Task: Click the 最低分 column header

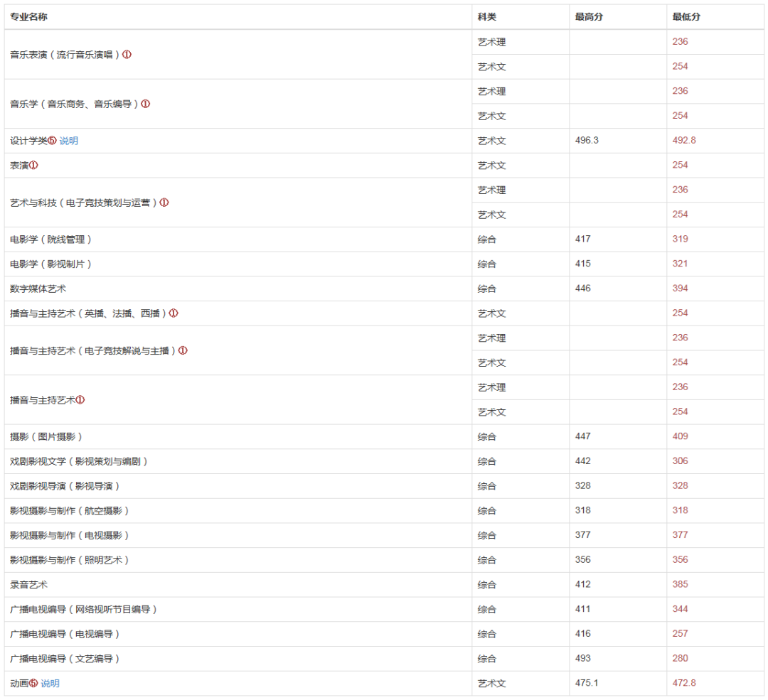Action: (x=686, y=16)
